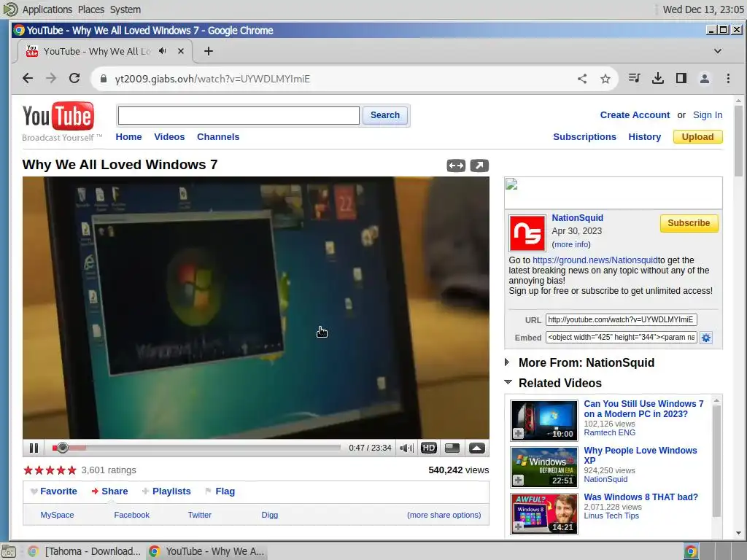This screenshot has width=747, height=560.
Task: Add Windows 7 Modern PC video to queue plus icon
Action: (x=519, y=433)
